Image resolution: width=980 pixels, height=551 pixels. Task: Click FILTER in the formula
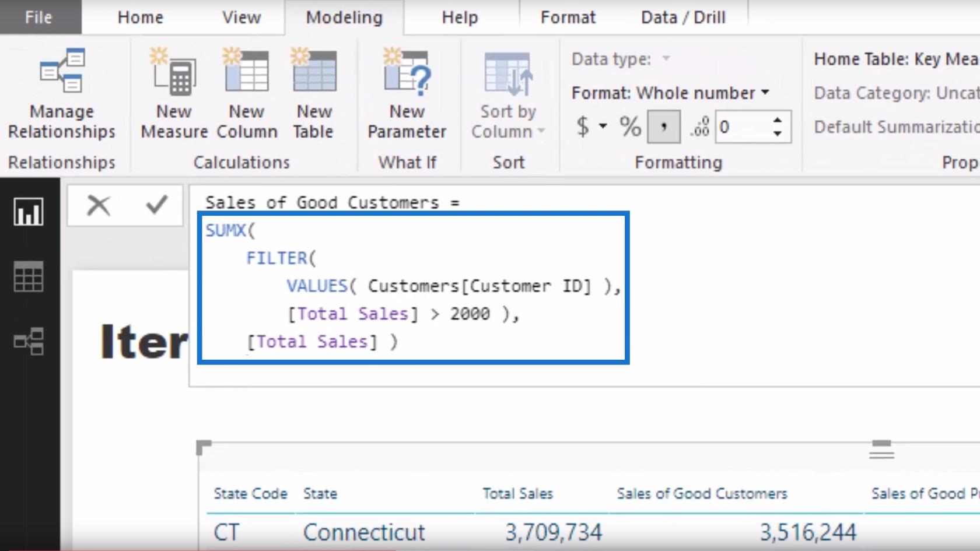pos(276,258)
